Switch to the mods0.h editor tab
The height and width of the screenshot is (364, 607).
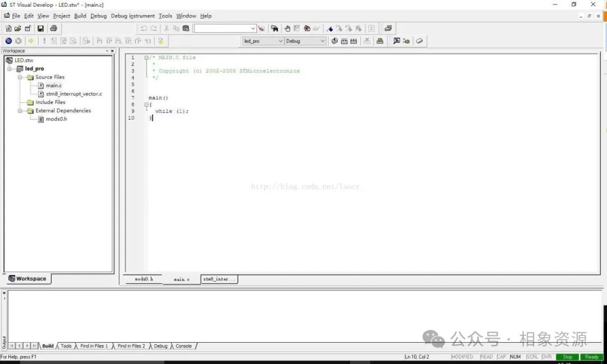click(144, 279)
